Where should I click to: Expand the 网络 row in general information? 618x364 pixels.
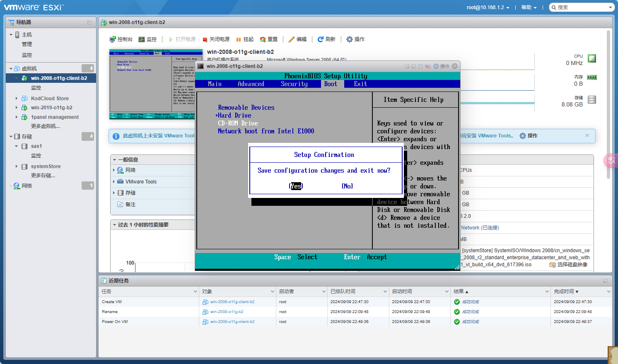114,170
